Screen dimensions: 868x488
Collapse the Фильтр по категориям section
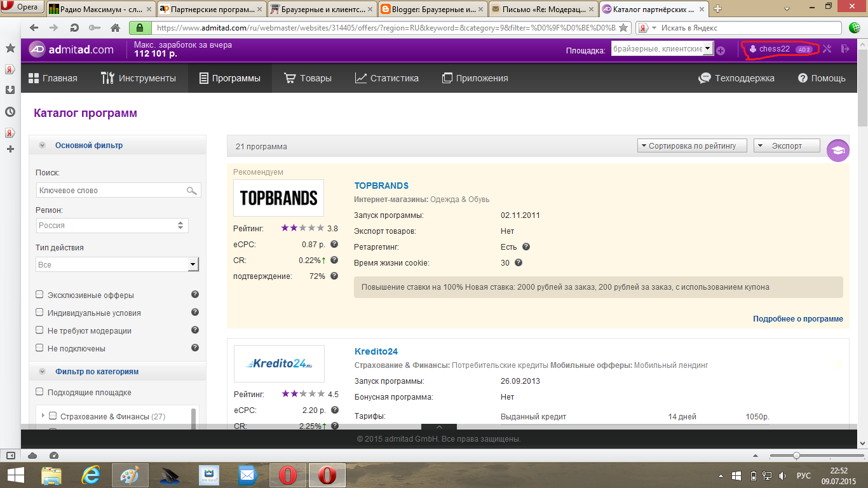click(43, 372)
